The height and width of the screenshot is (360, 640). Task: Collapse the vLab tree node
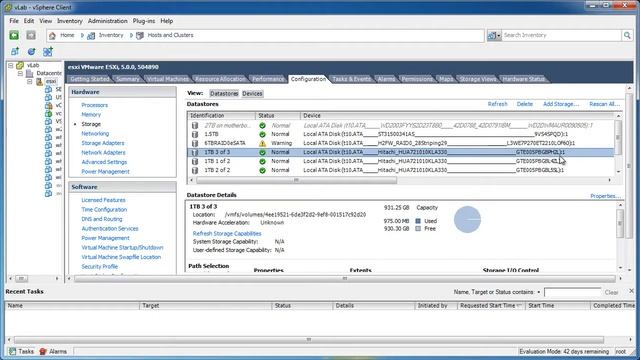coord(11,65)
